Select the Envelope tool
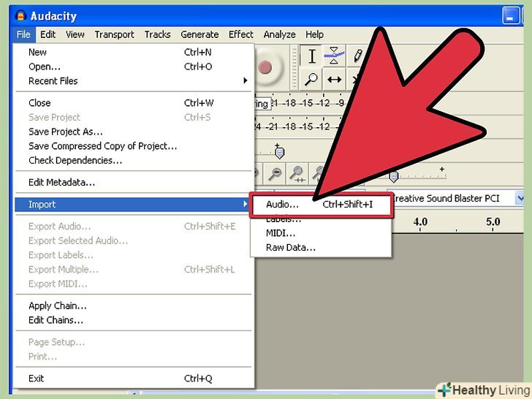Image resolution: width=532 pixels, height=399 pixels. 334,56
